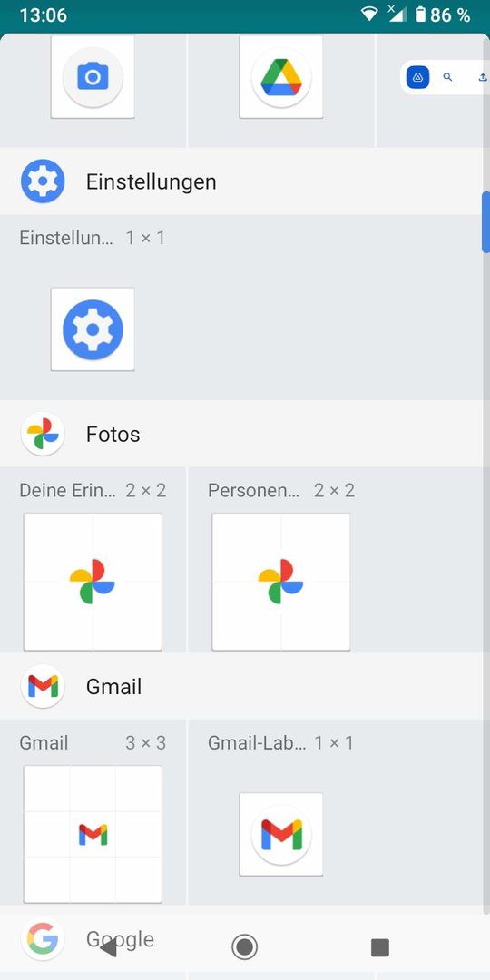Select the Google Drive shortcut widget
The height and width of the screenshot is (980, 490).
281,77
